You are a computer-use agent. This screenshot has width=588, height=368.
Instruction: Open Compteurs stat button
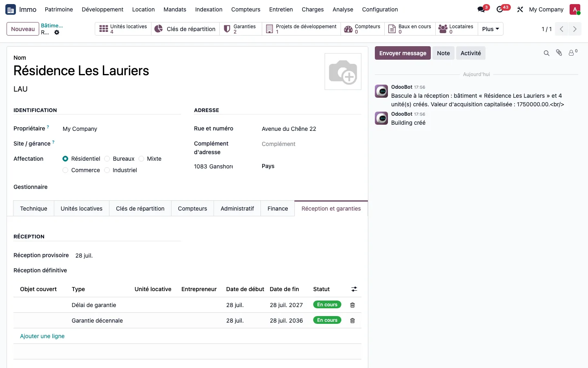(363, 29)
